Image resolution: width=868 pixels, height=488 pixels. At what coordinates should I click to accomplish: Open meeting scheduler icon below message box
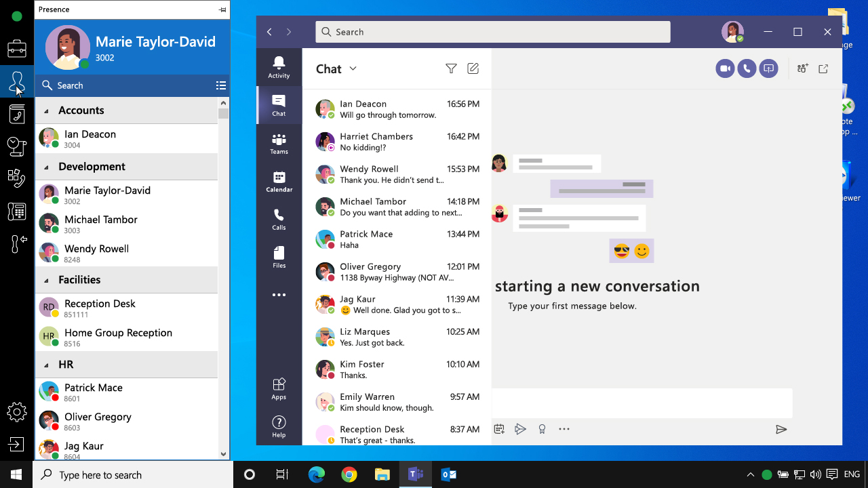(x=499, y=429)
